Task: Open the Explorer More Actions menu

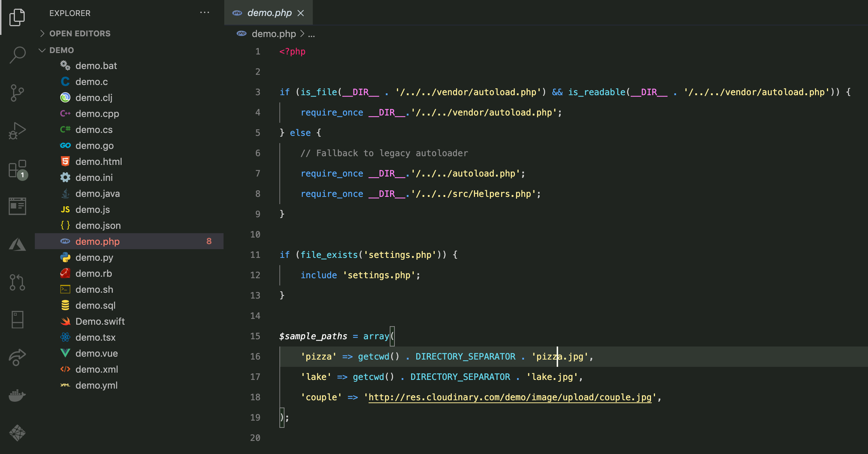Action: tap(205, 13)
